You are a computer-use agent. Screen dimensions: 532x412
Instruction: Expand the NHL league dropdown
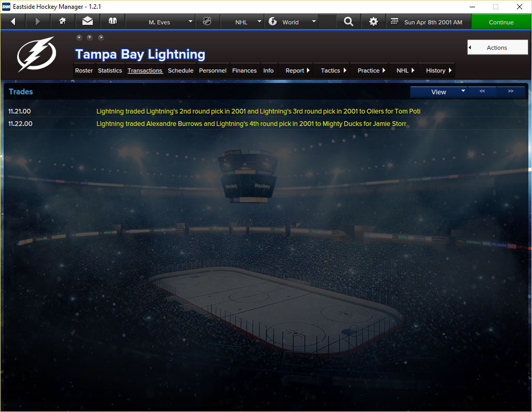[x=242, y=22]
